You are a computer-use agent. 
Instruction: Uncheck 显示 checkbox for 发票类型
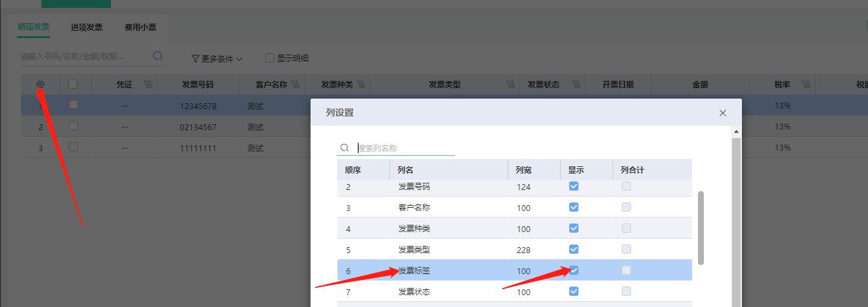574,249
